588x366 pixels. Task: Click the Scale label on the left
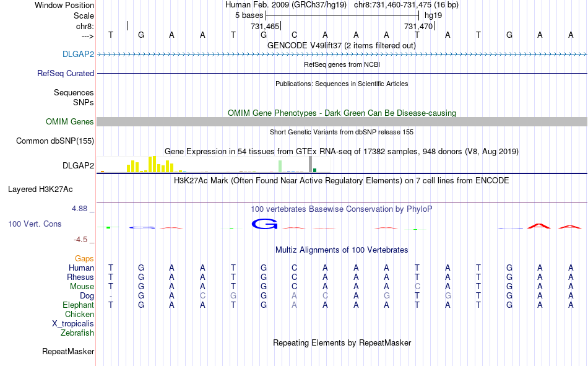point(84,15)
